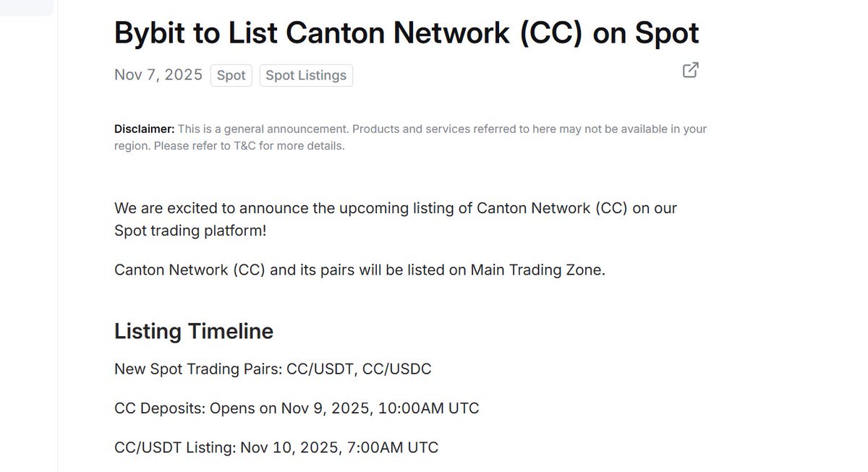Image resolution: width=868 pixels, height=472 pixels.
Task: Click the New Spot Trading Pairs label
Action: coord(197,369)
